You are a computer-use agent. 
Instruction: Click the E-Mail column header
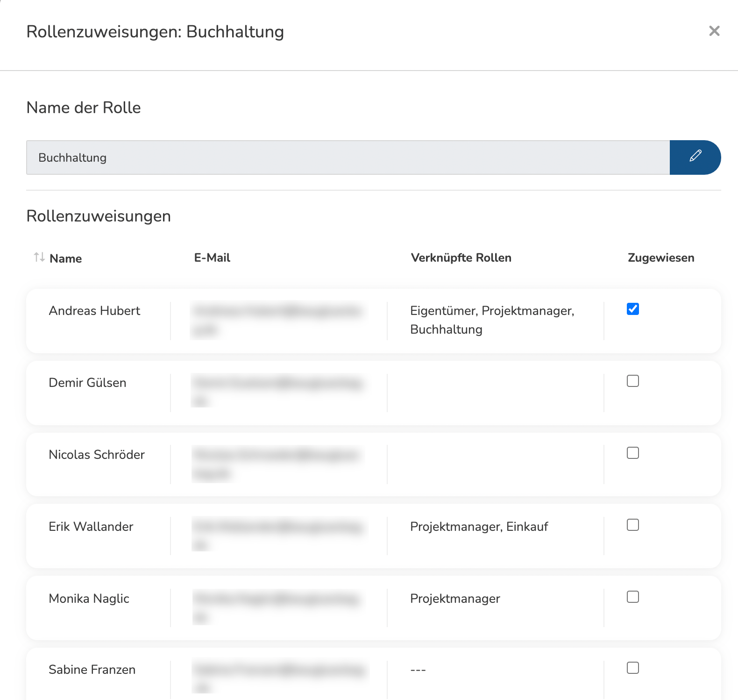pyautogui.click(x=212, y=258)
